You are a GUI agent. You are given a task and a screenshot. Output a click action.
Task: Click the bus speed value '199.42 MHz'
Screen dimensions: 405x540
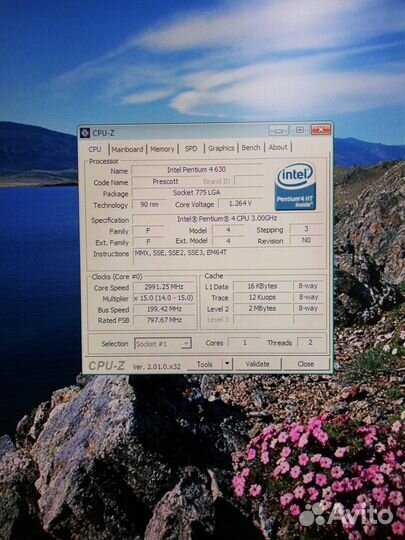164,309
